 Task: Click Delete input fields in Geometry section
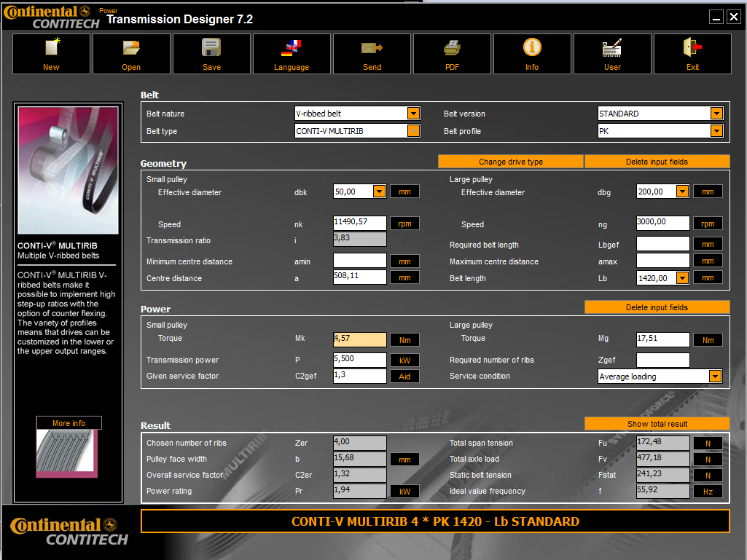(657, 162)
